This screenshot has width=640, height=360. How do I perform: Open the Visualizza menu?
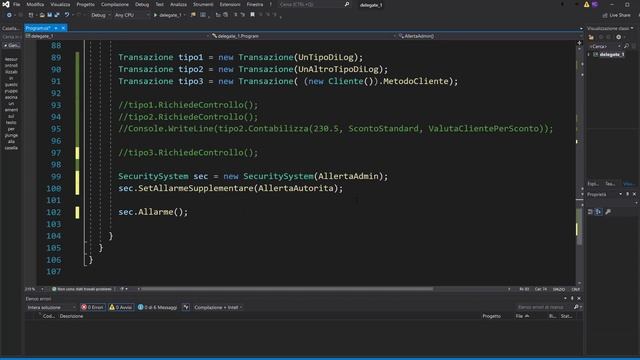pyautogui.click(x=60, y=4)
